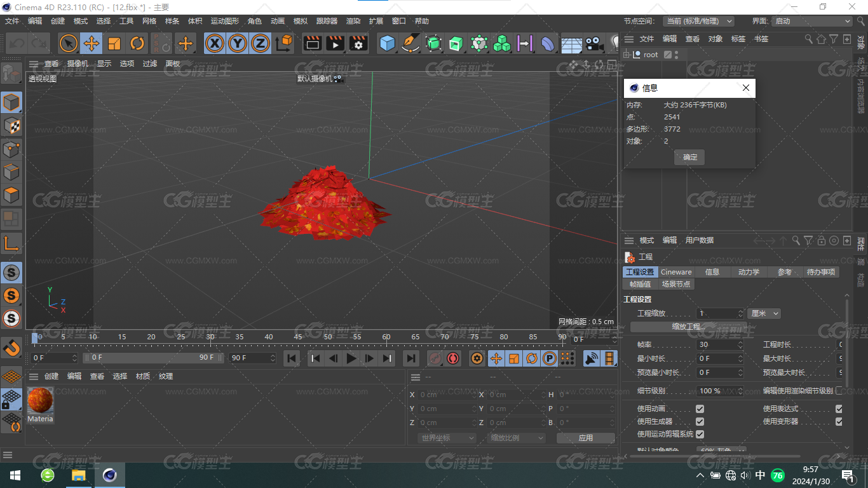Open the Windows Start menu
Viewport: 868px width, 488px height.
coord(15,475)
